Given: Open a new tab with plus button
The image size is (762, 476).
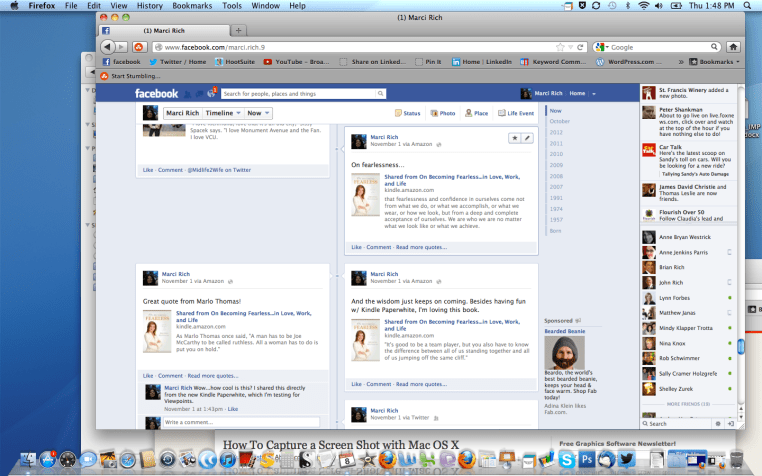Looking at the screenshot, I should point(238,31).
